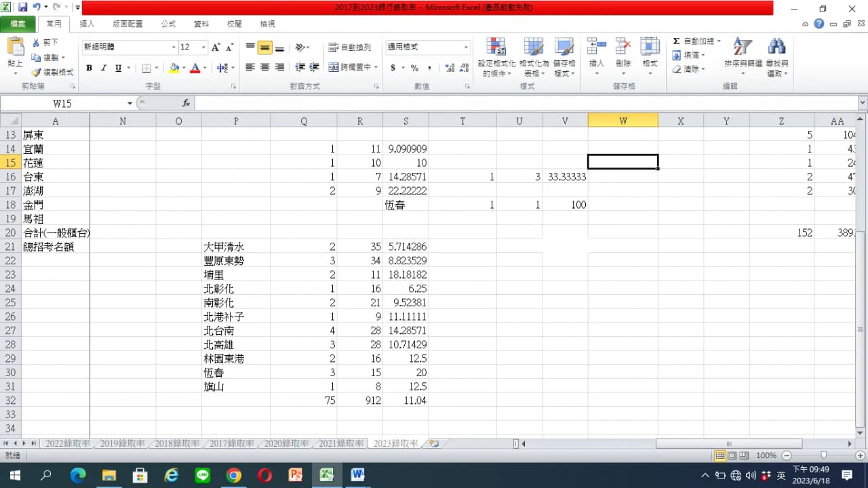The width and height of the screenshot is (868, 488).
Task: Open the Clear (清除) dropdown
Action: 689,69
